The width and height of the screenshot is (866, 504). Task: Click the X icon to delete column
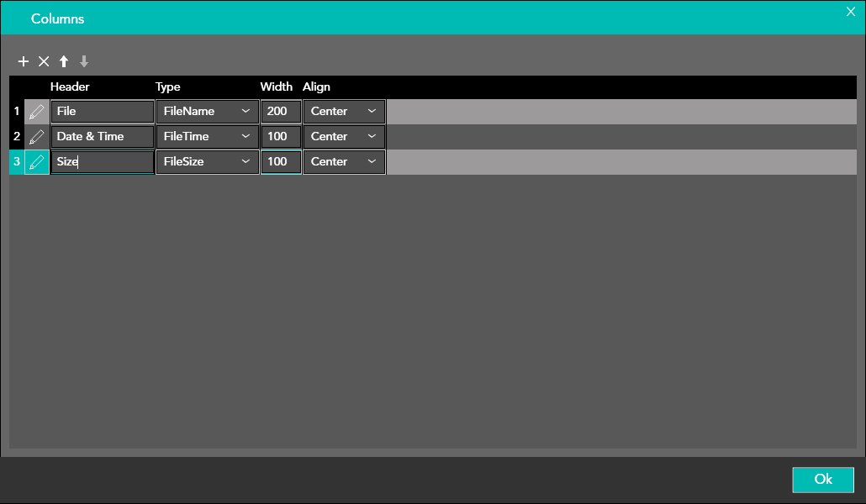pyautogui.click(x=44, y=61)
